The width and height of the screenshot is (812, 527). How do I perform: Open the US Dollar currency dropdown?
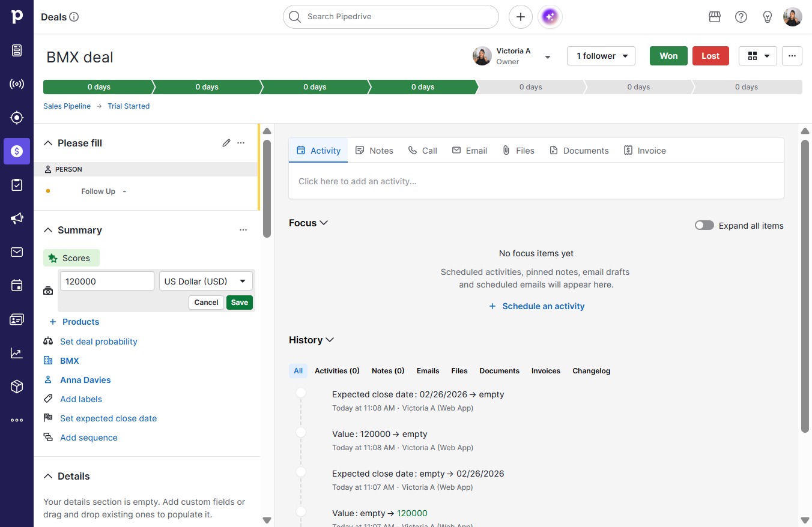coord(206,281)
